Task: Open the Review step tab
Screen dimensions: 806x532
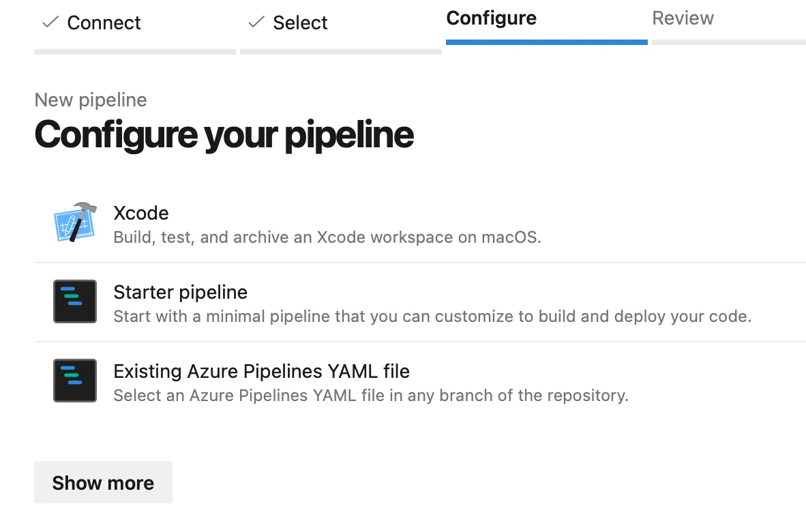Action: tap(683, 18)
